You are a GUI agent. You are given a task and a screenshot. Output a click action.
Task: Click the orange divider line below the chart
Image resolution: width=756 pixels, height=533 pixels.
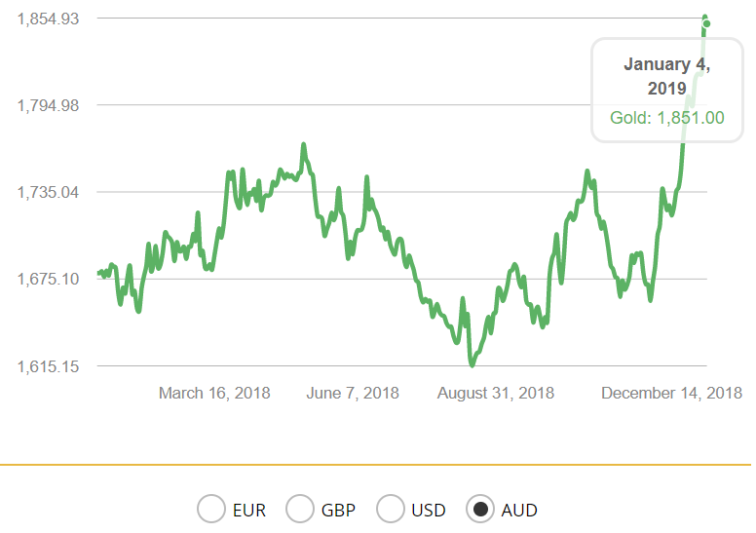376,465
